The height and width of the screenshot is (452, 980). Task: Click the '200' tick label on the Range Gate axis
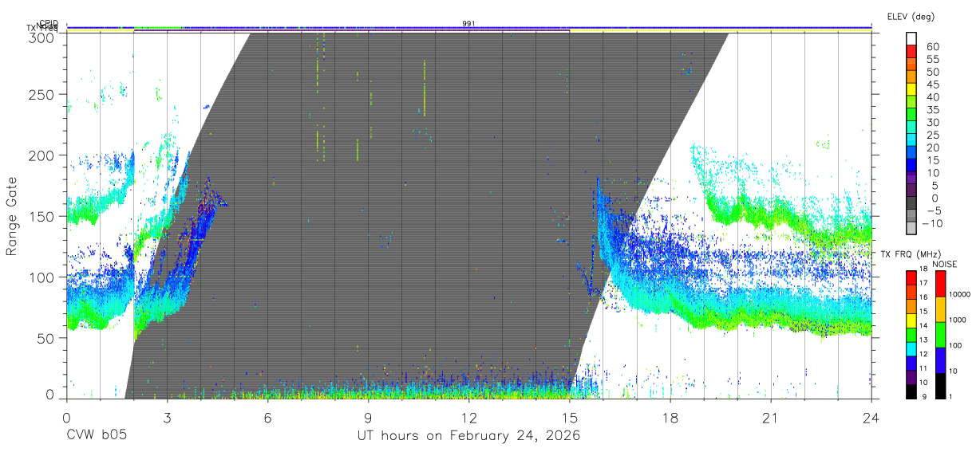[x=41, y=155]
